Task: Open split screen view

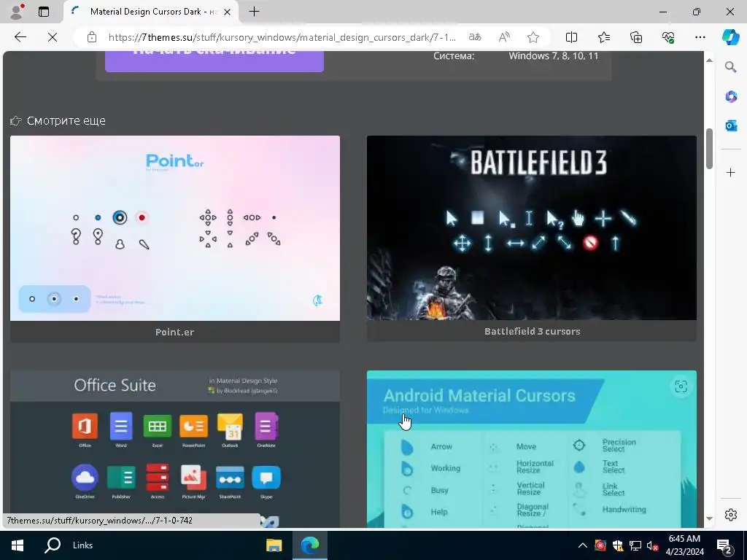Action: click(x=571, y=37)
